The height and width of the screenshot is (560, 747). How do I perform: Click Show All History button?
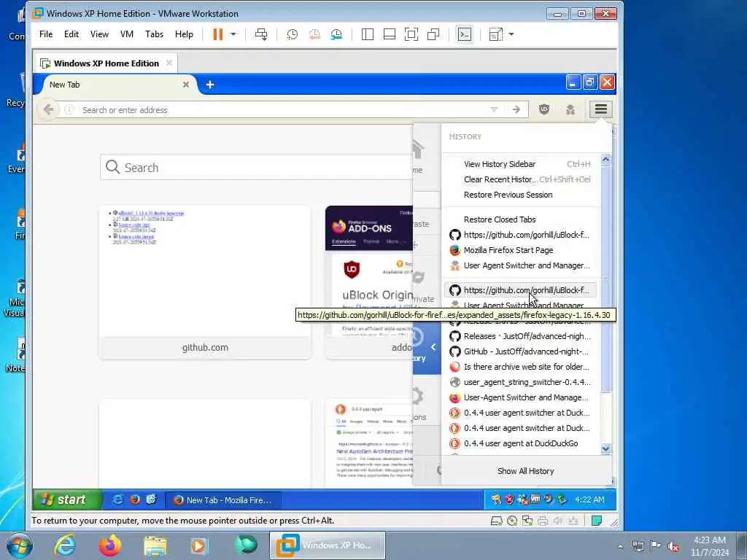[526, 471]
